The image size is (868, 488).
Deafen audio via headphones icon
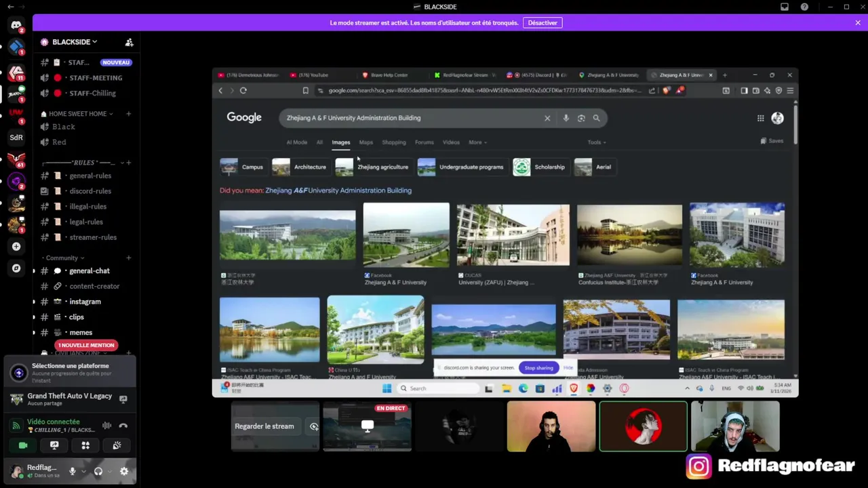coord(98,471)
